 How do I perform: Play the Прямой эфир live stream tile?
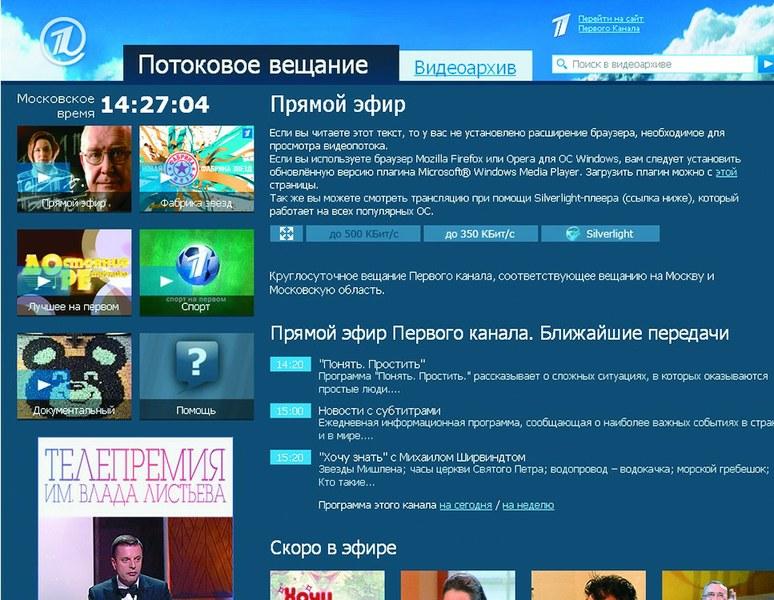point(74,168)
